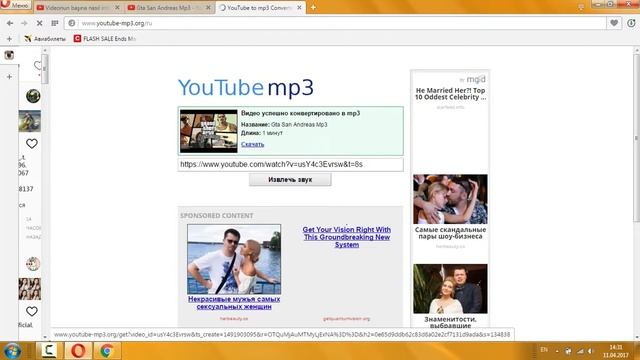Focus the address bar with youtube-mp3.org
The image size is (640, 360).
pos(335,23)
